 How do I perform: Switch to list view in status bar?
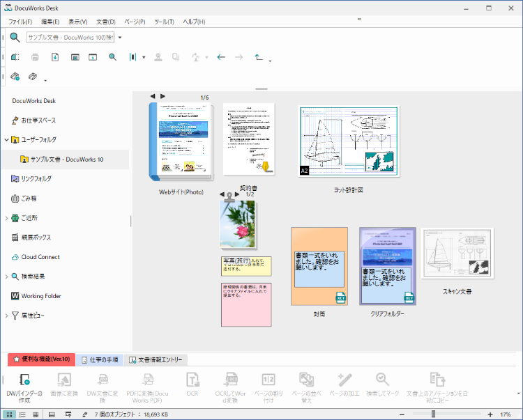pos(22,414)
